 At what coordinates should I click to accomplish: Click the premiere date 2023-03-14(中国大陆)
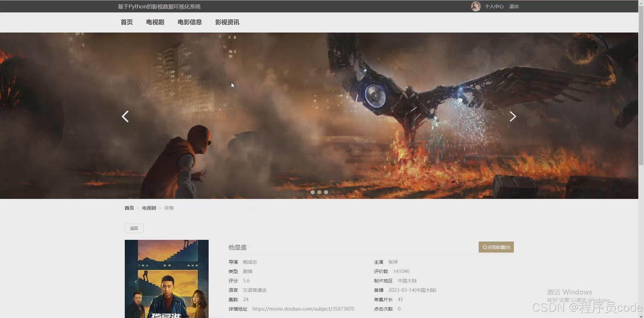[x=412, y=290]
